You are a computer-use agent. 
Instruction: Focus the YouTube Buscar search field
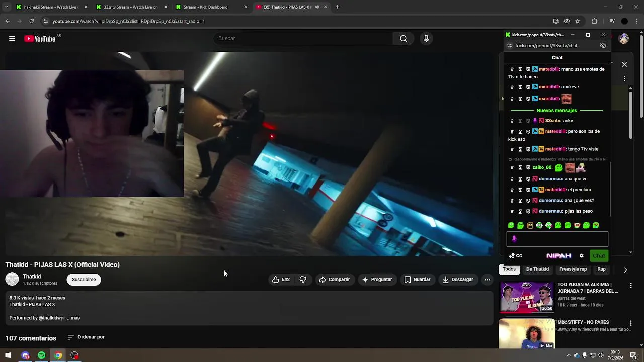[x=303, y=39]
